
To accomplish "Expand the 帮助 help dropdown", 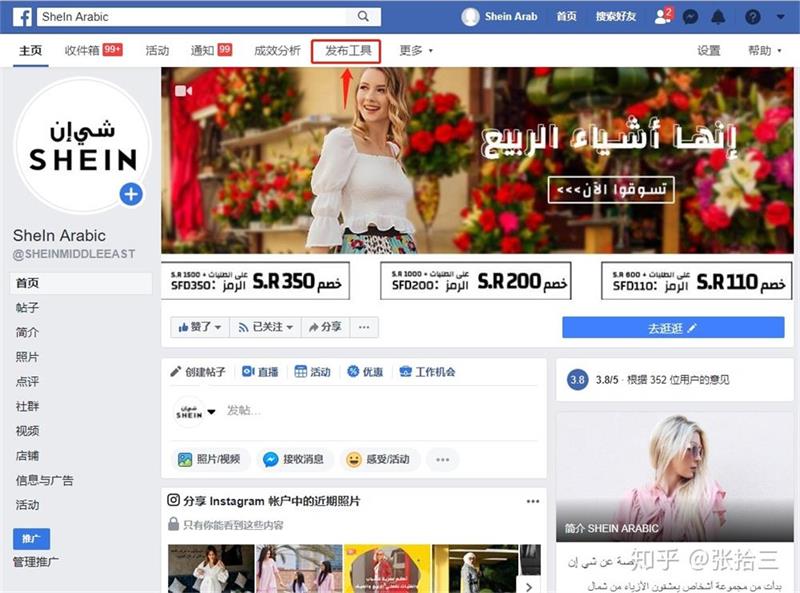I will [x=764, y=50].
